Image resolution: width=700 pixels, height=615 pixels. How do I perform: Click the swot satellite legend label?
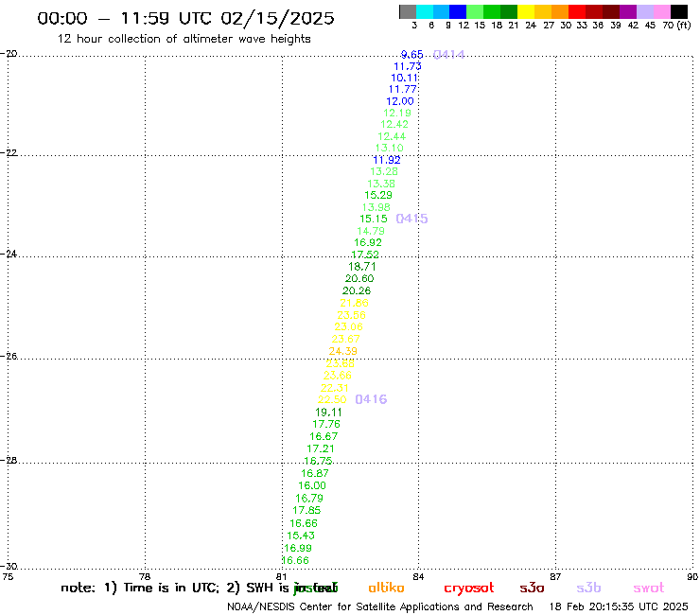pyautogui.click(x=649, y=588)
